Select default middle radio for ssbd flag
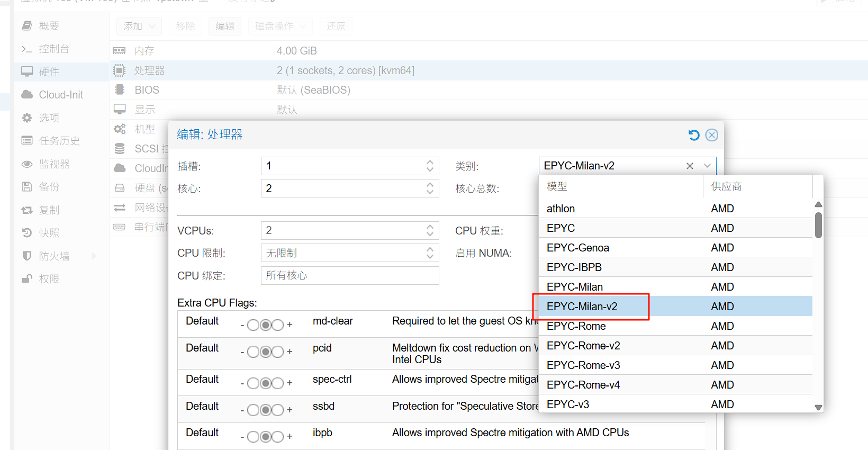 (x=265, y=410)
